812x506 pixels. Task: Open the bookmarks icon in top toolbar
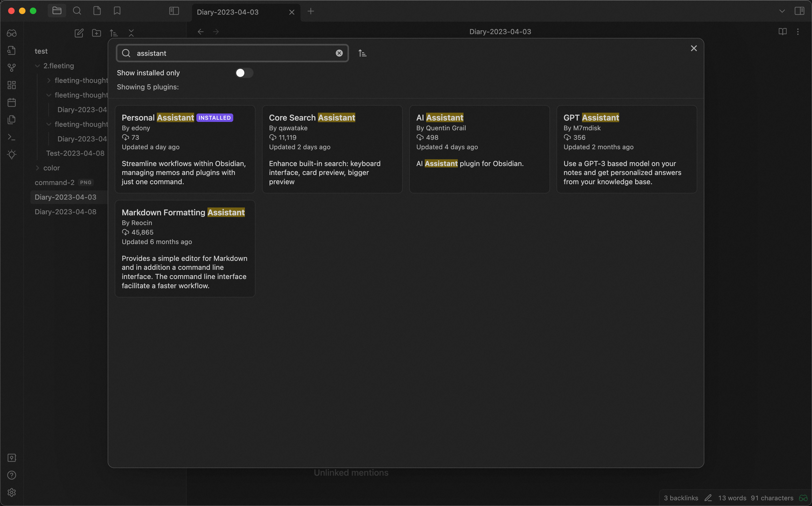[x=117, y=11]
